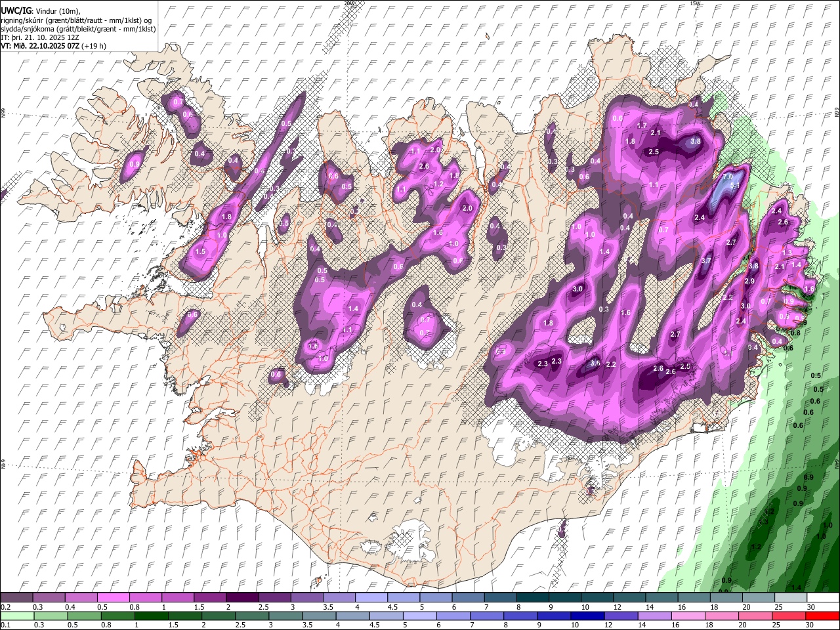Select the bright pink snow swatch between 0.5 and 0.8

[x=114, y=598]
